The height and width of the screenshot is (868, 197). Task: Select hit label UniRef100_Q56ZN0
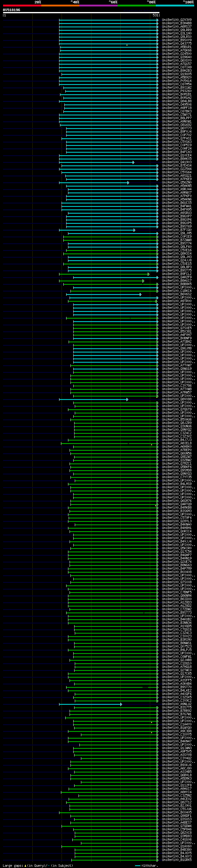[177, 183]
